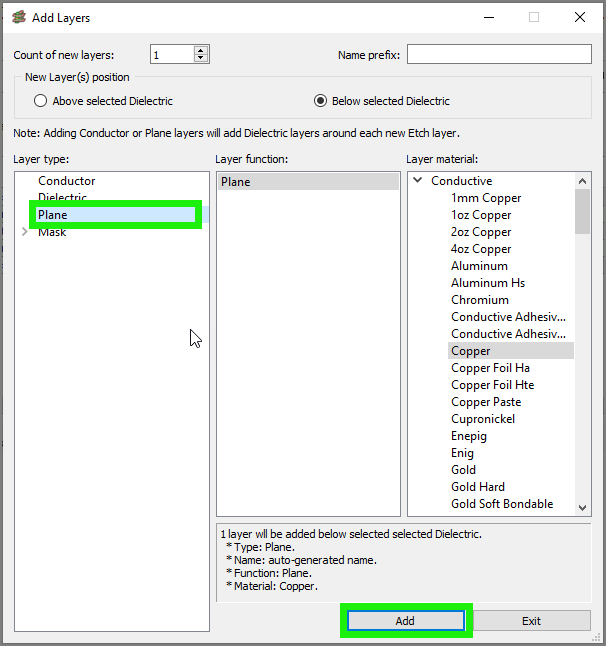
Task: Collapse the Conductive material group
Action: [x=418, y=180]
